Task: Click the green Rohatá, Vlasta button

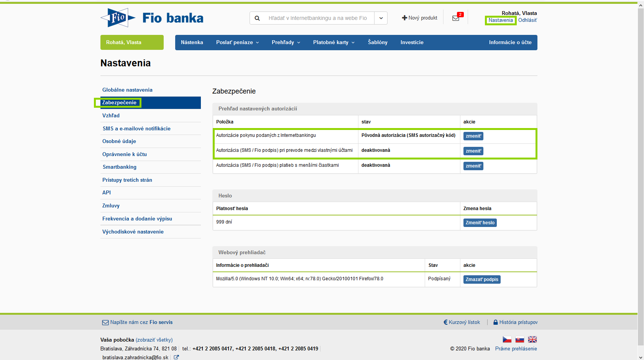Action: point(132,43)
